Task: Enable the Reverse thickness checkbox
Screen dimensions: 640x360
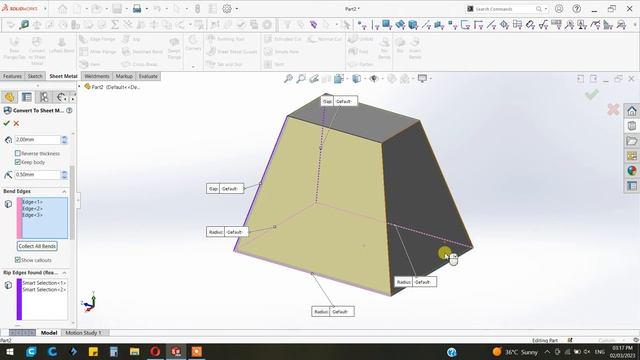Action: 18,153
